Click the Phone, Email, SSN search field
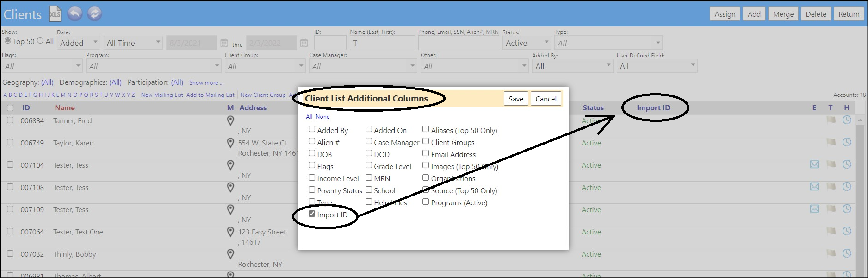Viewport: 868px width, 278px height. pyautogui.click(x=459, y=43)
